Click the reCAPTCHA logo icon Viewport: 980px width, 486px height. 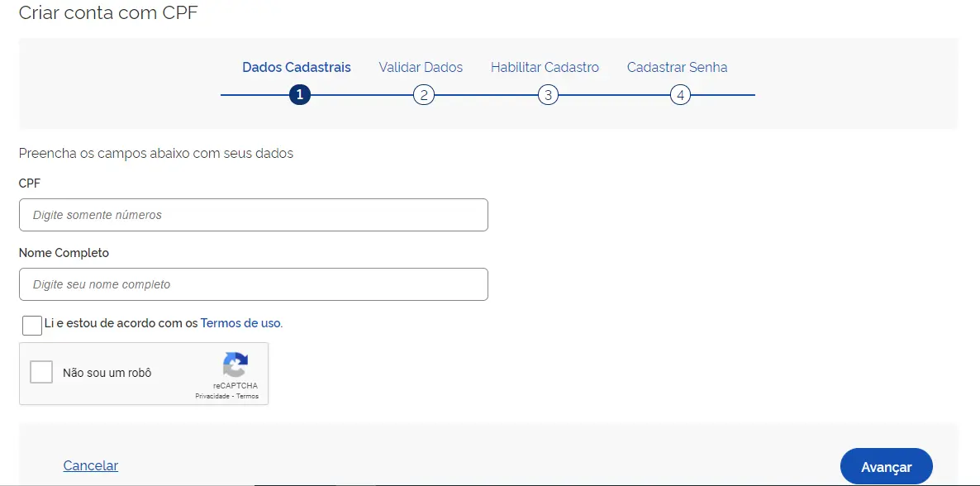pos(235,365)
